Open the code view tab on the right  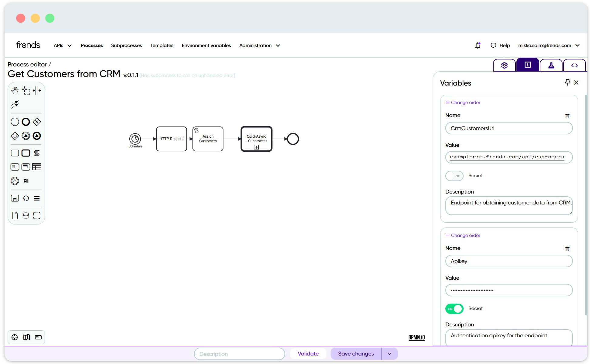coord(574,65)
